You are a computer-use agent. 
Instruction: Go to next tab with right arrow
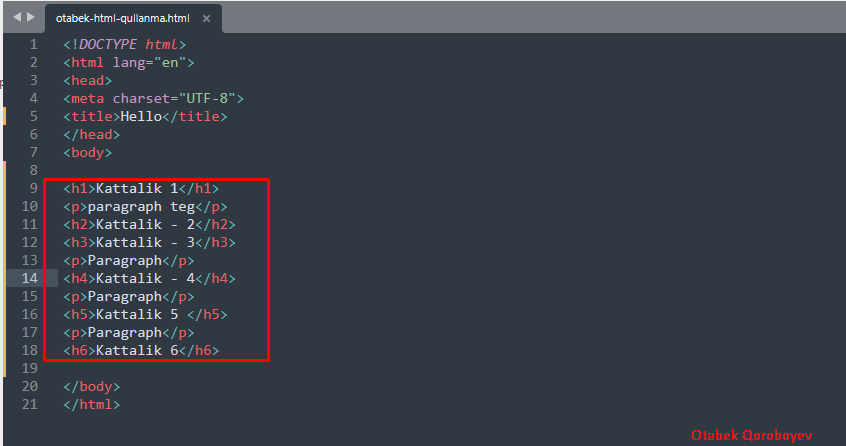[x=31, y=17]
